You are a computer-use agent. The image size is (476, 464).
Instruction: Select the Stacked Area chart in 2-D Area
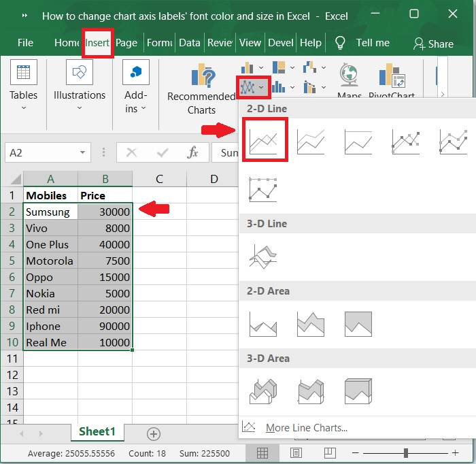pos(311,323)
